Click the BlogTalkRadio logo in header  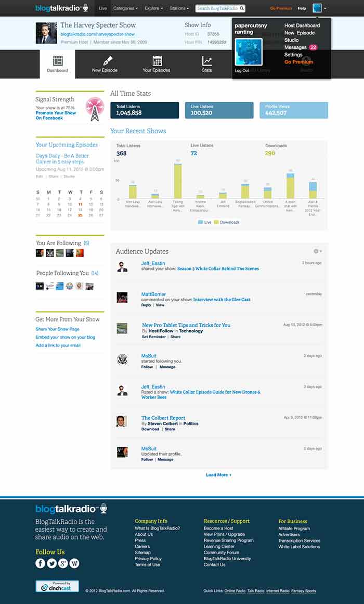click(x=62, y=8)
